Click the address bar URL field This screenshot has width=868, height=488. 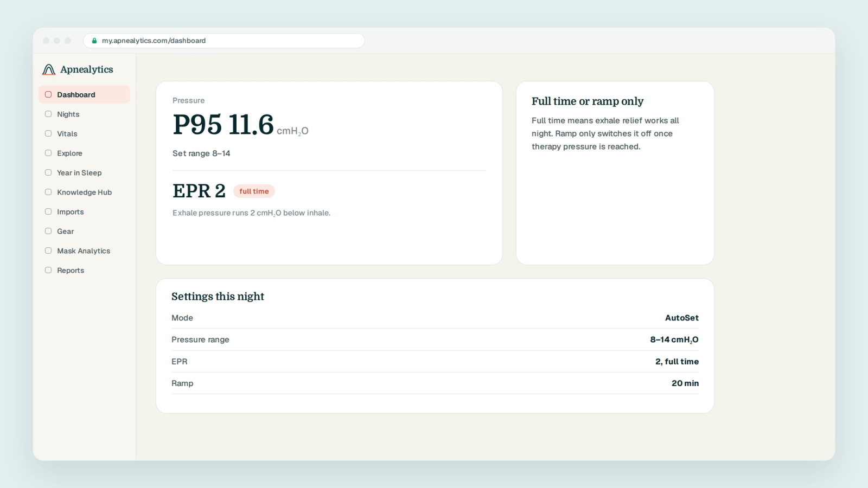click(x=224, y=41)
